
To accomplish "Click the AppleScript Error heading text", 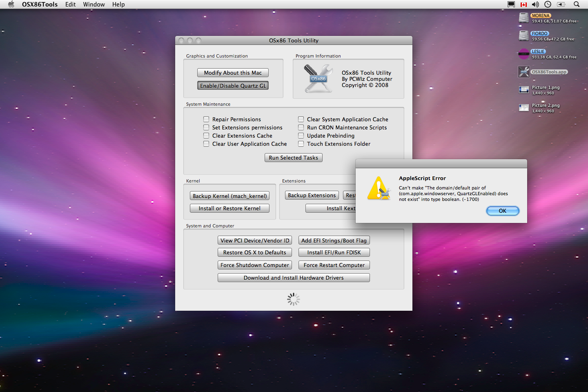I will click(x=422, y=178).
